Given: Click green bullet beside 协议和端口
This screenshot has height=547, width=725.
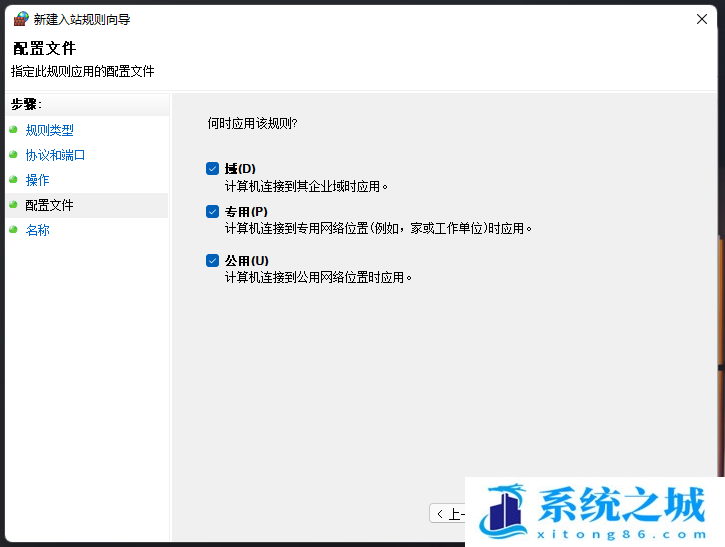Looking at the screenshot, I should pyautogui.click(x=13, y=154).
